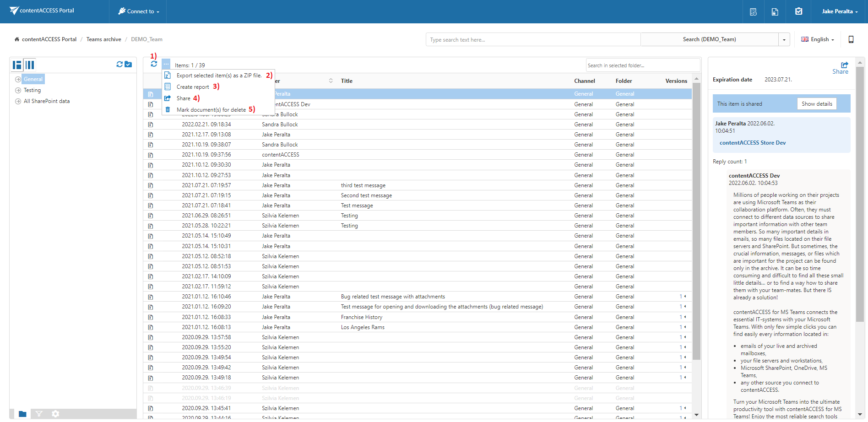Screen dimensions: 868x422
Task: Expand the search scope dropdown arrow
Action: pyautogui.click(x=784, y=40)
